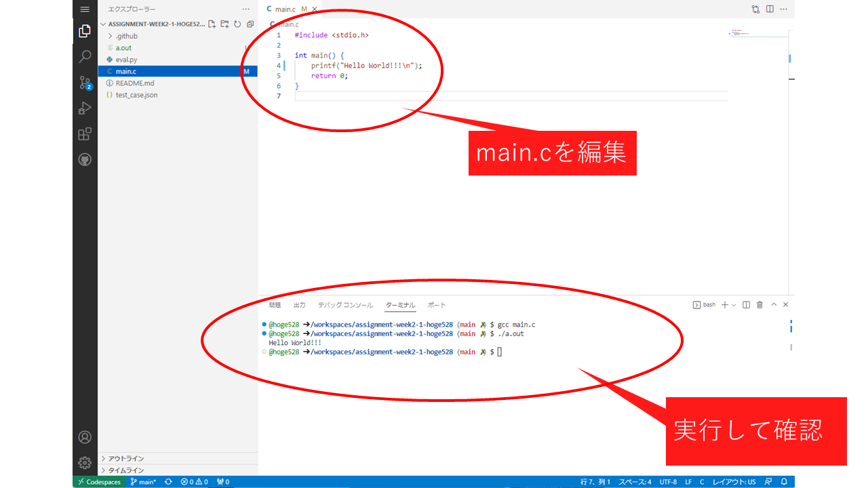Screen dimensions: 868x488
Task: Toggle the hamburger application menu
Action: pyautogui.click(x=85, y=9)
